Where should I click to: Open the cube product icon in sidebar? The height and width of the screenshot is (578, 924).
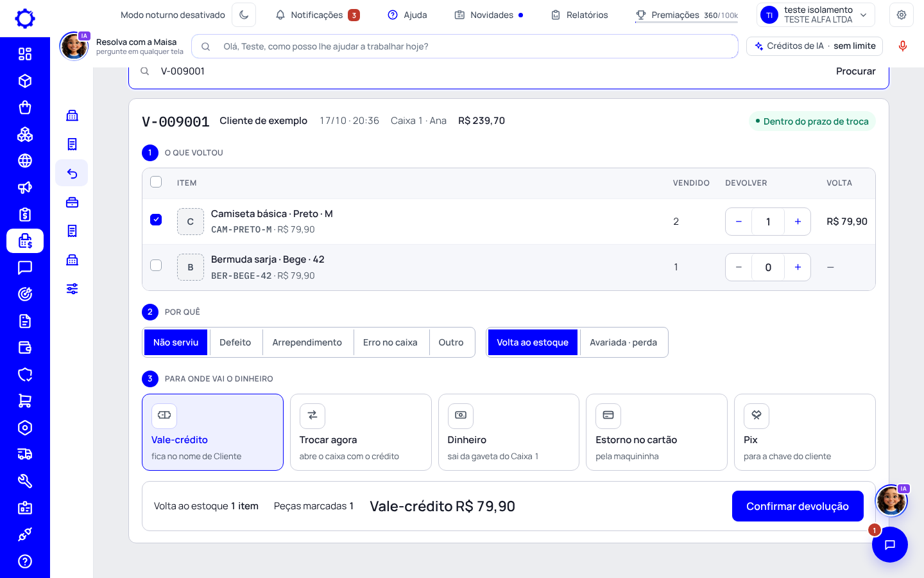tap(25, 81)
